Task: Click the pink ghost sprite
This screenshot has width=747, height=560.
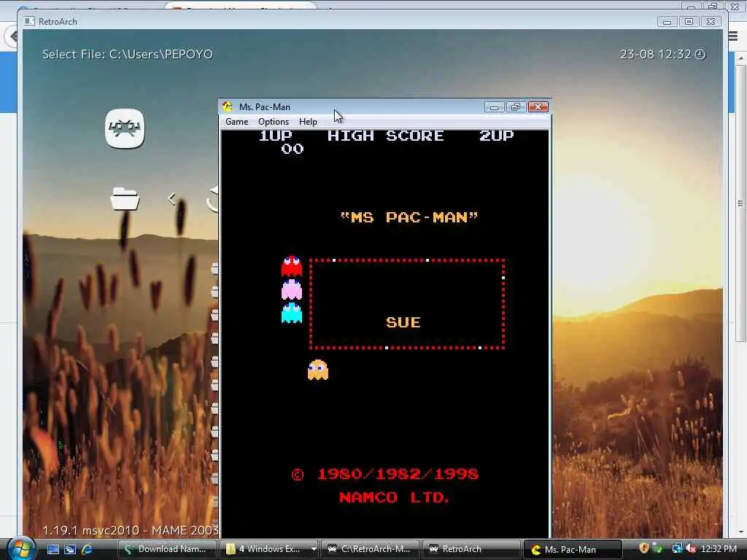Action: (x=292, y=289)
